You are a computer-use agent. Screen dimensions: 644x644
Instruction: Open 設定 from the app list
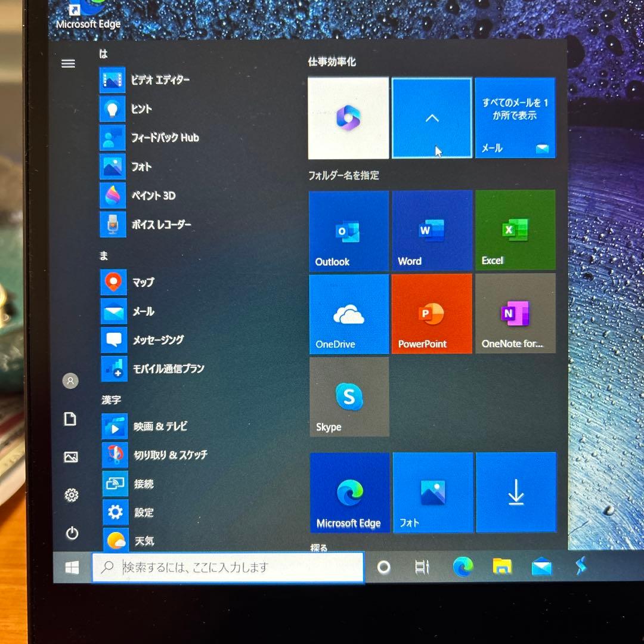pos(143,512)
